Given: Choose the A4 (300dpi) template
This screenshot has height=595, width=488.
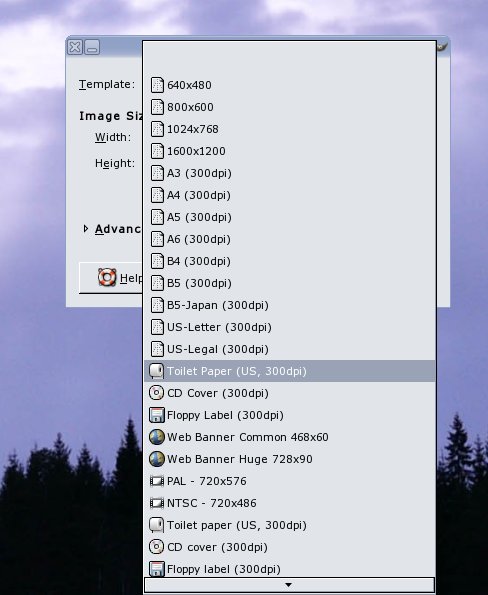Looking at the screenshot, I should [x=290, y=195].
